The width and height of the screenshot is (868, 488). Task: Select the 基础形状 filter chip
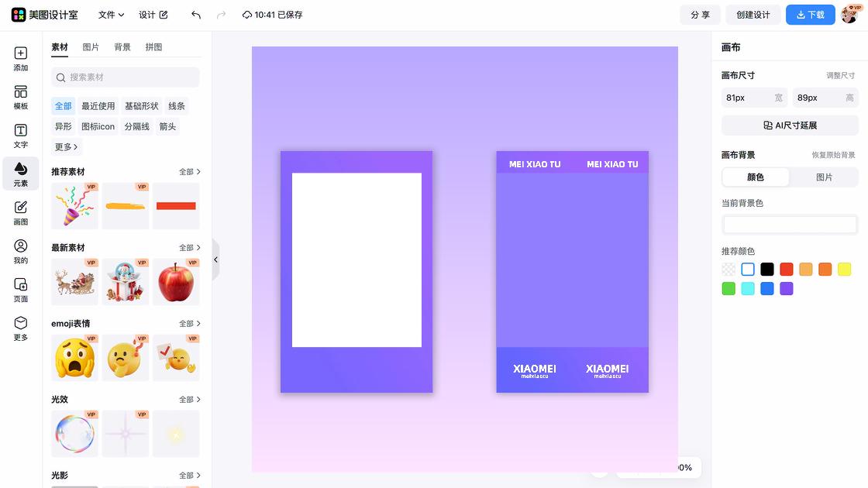141,106
